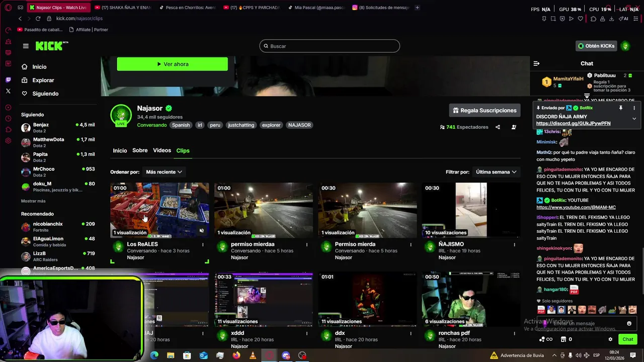The width and height of the screenshot is (644, 362).
Task: Show hidden icons in Windows system tray
Action: point(553,355)
